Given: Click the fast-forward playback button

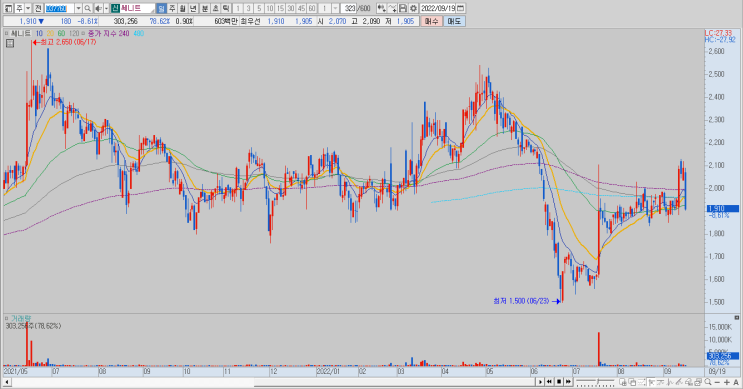Looking at the screenshot, I should (x=568, y=382).
